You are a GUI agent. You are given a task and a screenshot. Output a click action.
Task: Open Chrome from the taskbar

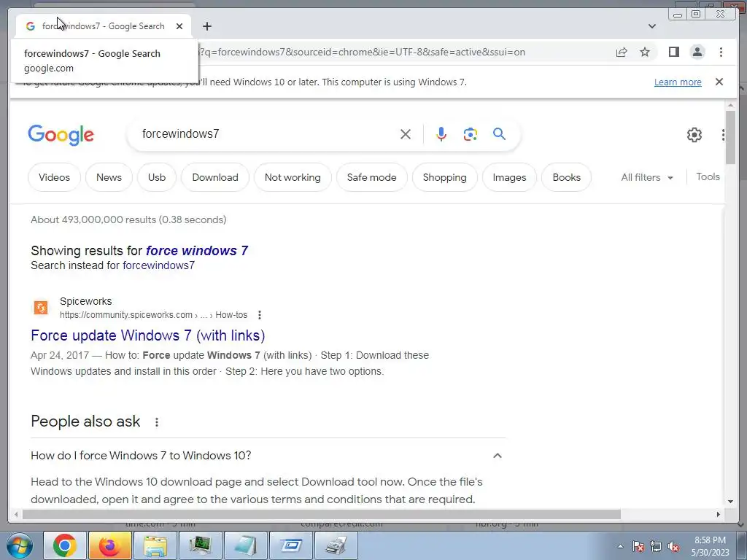(65, 545)
